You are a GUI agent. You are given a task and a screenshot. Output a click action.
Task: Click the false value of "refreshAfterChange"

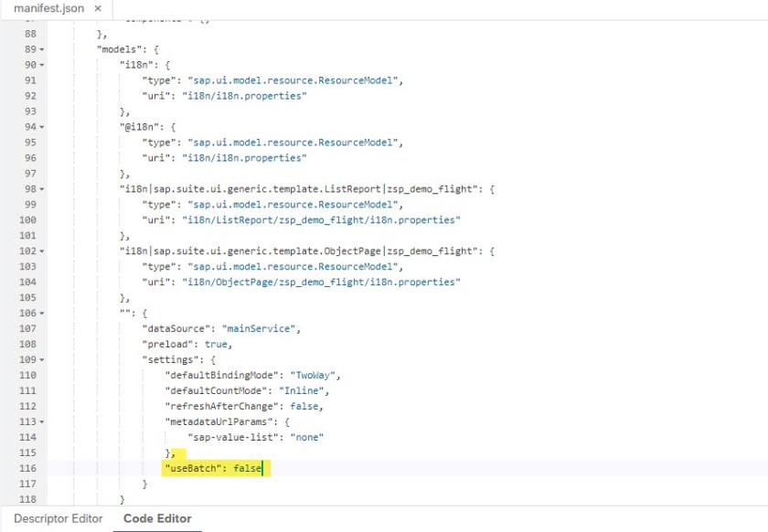coord(304,407)
